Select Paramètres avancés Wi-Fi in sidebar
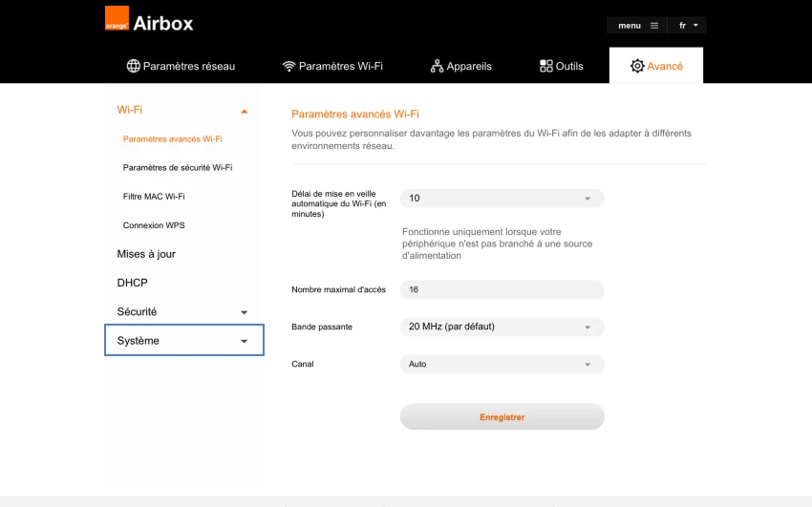 173,139
